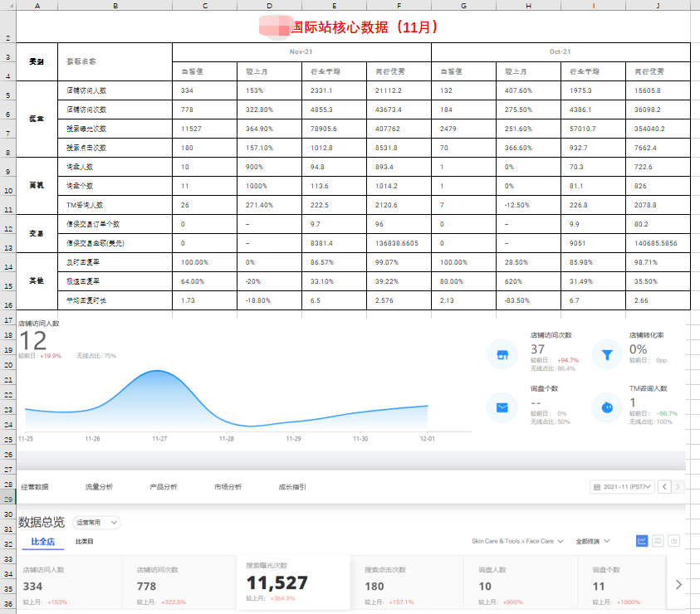Click the Oct-21 header cell
The image size is (700, 614).
click(x=560, y=51)
